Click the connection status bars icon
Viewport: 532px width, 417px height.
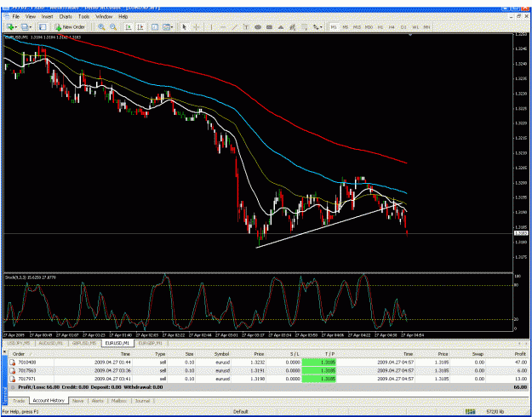pos(470,412)
